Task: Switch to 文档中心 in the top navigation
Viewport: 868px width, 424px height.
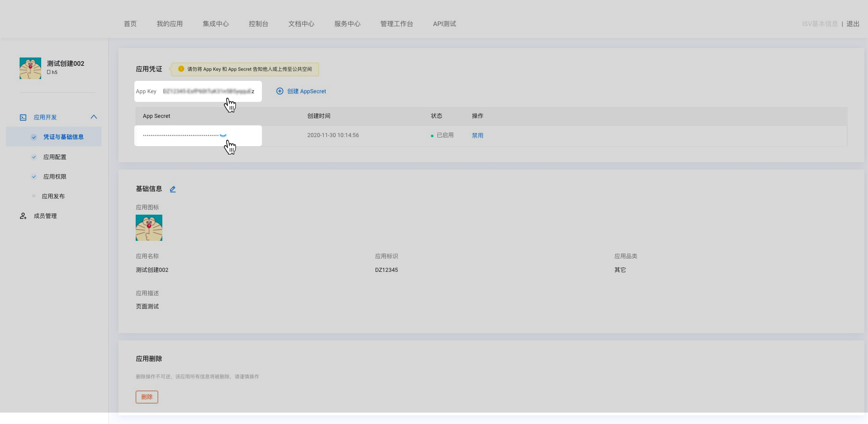Action: 301,24
